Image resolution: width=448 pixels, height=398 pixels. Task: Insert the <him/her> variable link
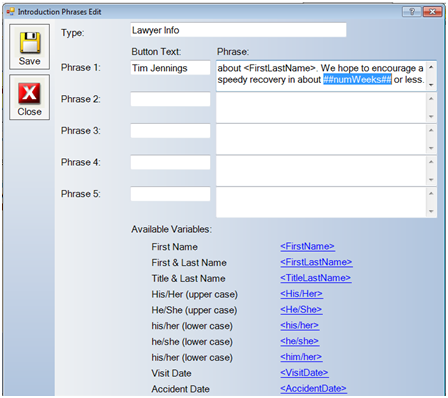click(301, 357)
